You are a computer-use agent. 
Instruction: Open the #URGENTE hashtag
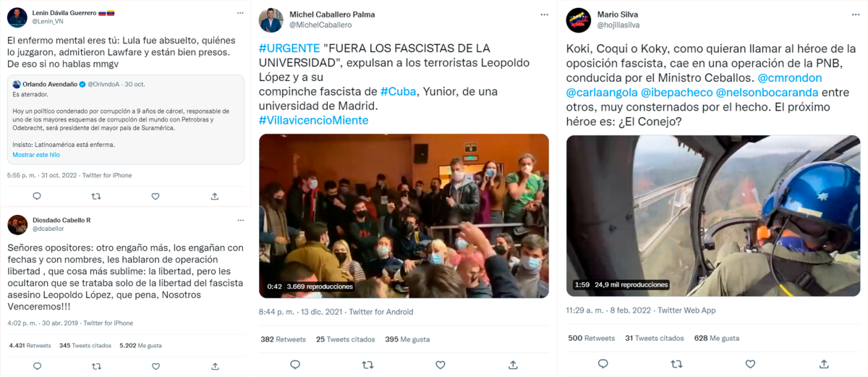289,48
